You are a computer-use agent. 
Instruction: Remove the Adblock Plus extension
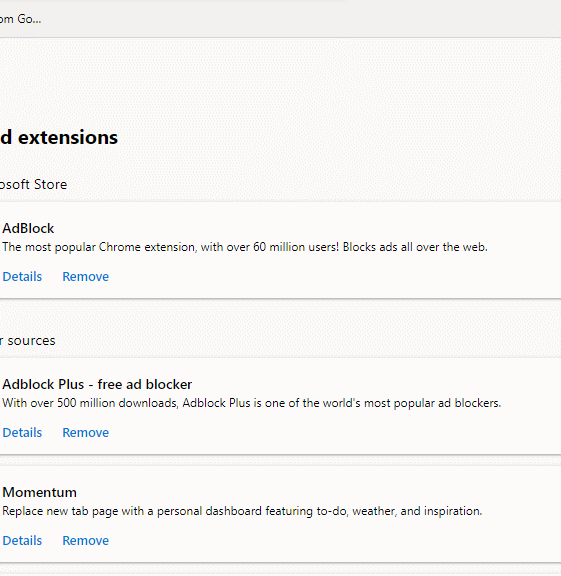(x=86, y=433)
